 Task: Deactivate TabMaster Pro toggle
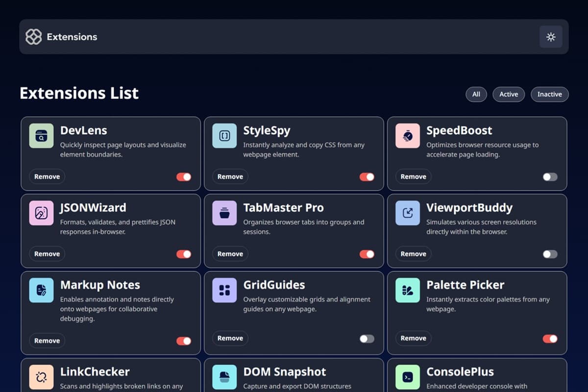point(367,254)
